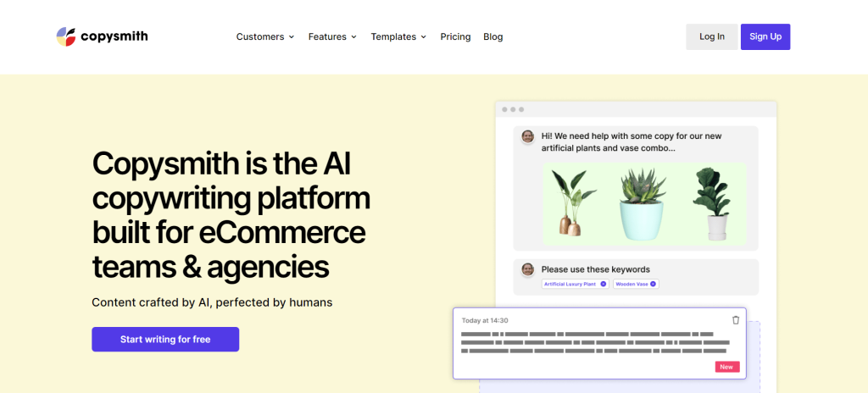868x393 pixels.
Task: Click the user avatar beside the first message
Action: tap(527, 136)
